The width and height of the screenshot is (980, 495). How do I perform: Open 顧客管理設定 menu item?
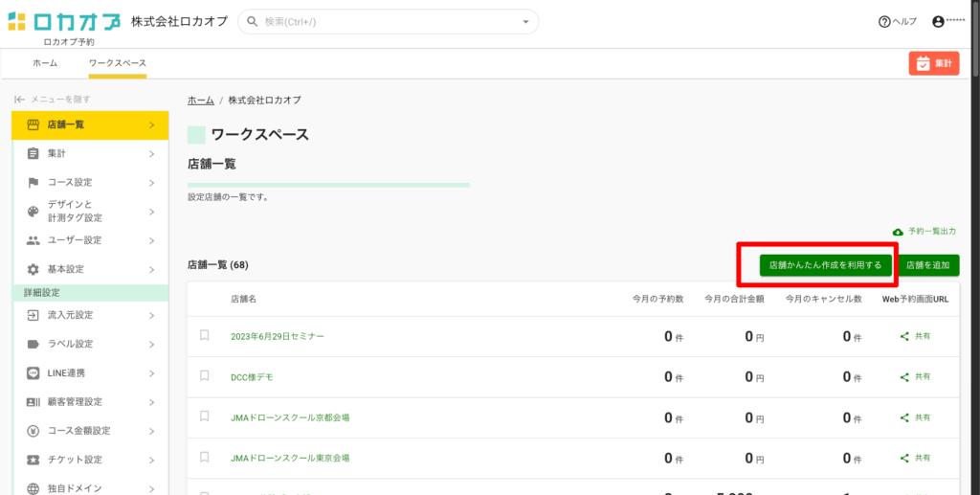click(90, 402)
